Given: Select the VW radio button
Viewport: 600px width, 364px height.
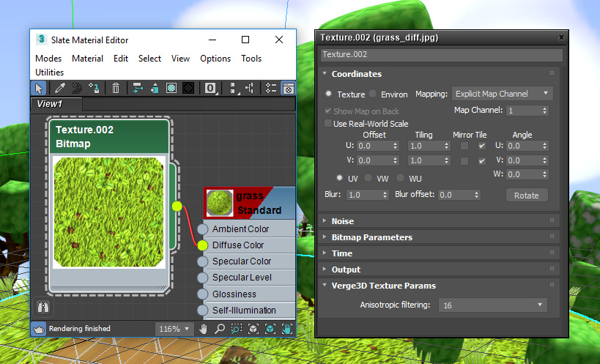Looking at the screenshot, I should tap(368, 178).
